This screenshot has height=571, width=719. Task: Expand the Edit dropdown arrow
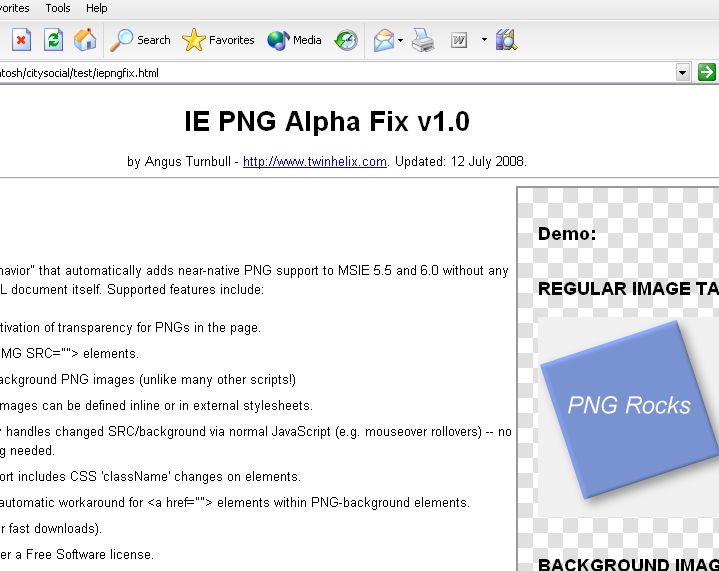tap(484, 40)
